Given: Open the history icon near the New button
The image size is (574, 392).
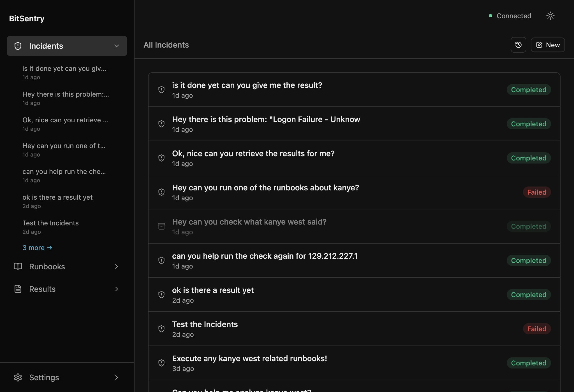Looking at the screenshot, I should (518, 45).
